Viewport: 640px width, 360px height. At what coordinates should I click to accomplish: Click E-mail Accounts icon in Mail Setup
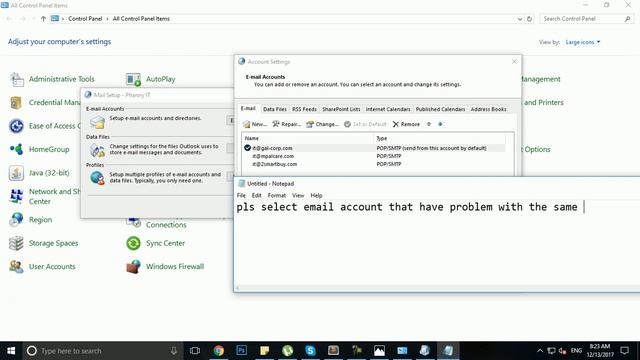click(98, 122)
